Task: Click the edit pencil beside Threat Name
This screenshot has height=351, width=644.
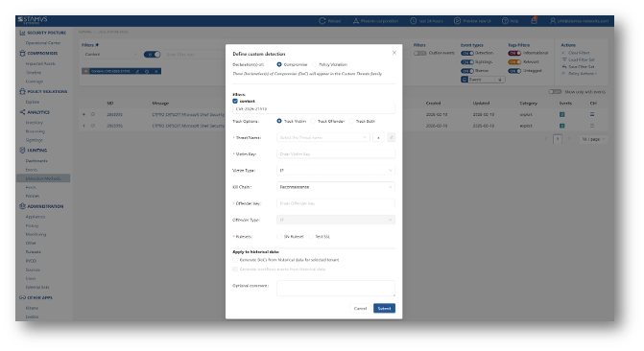Action: [391, 137]
